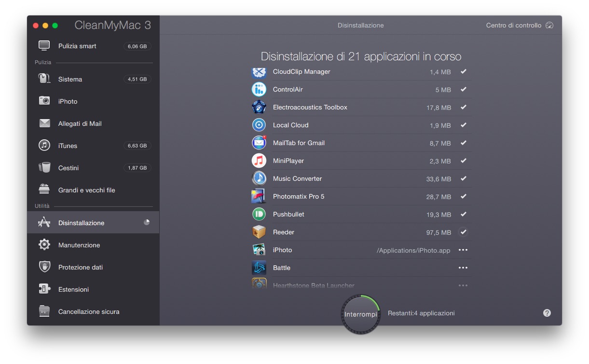
Task: Open the Cestini trash bin icon
Action: pos(44,167)
